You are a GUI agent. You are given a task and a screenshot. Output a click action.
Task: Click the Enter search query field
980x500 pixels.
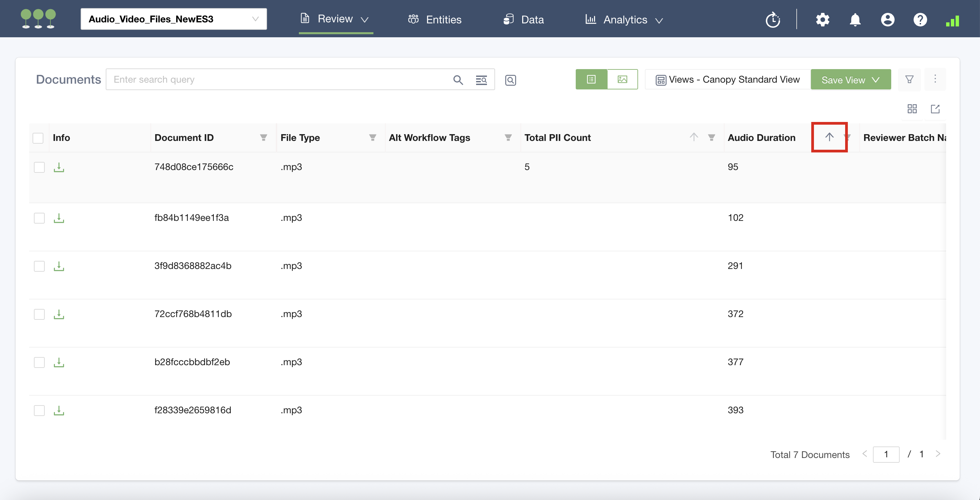280,80
